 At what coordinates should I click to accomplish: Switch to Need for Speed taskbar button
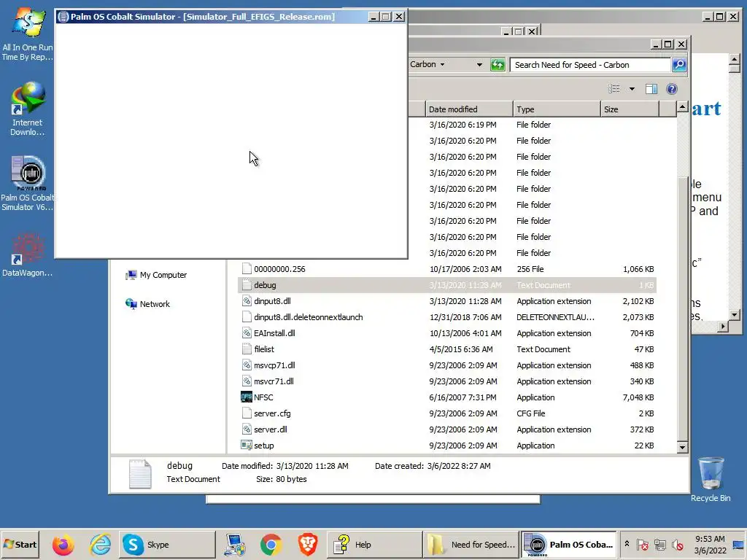[x=471, y=544]
